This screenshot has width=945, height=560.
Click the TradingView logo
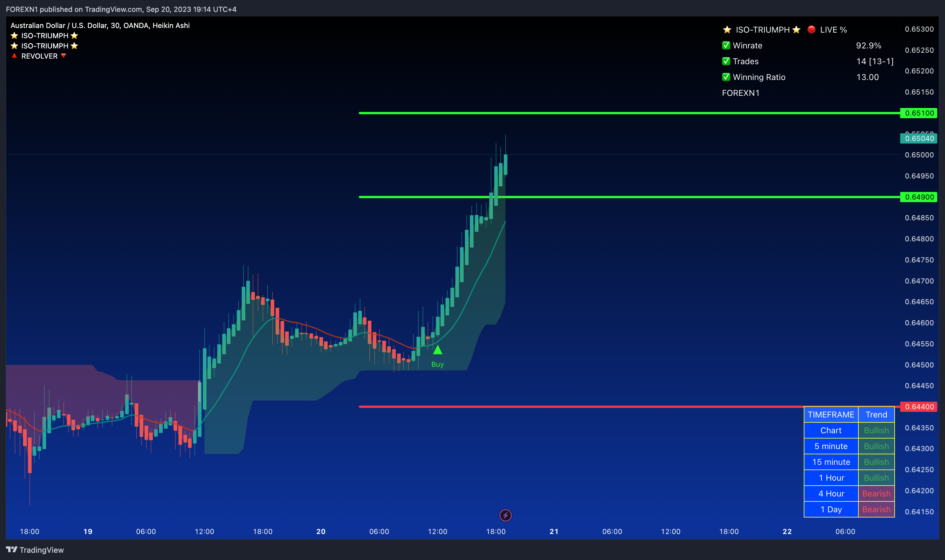point(12,549)
